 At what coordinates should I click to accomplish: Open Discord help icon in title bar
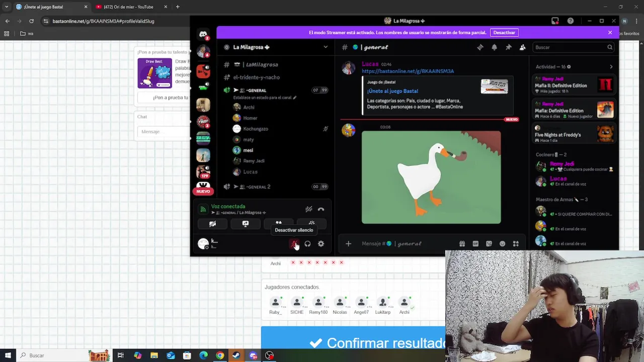pyautogui.click(x=570, y=21)
